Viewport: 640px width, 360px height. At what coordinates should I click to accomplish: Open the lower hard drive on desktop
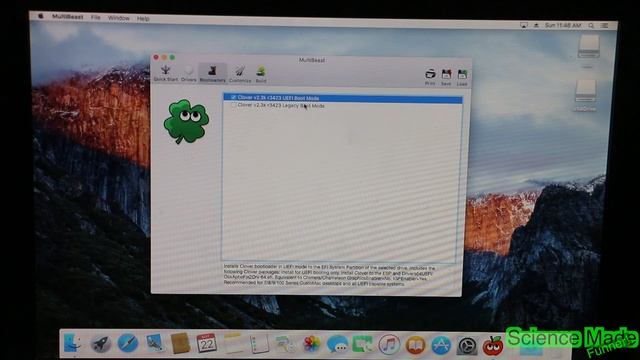pyautogui.click(x=586, y=91)
